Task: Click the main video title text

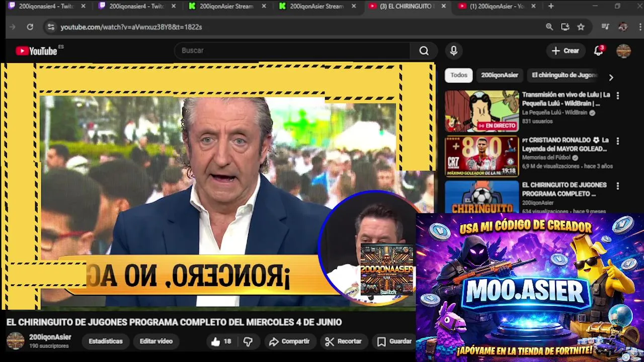Action: 174,322
